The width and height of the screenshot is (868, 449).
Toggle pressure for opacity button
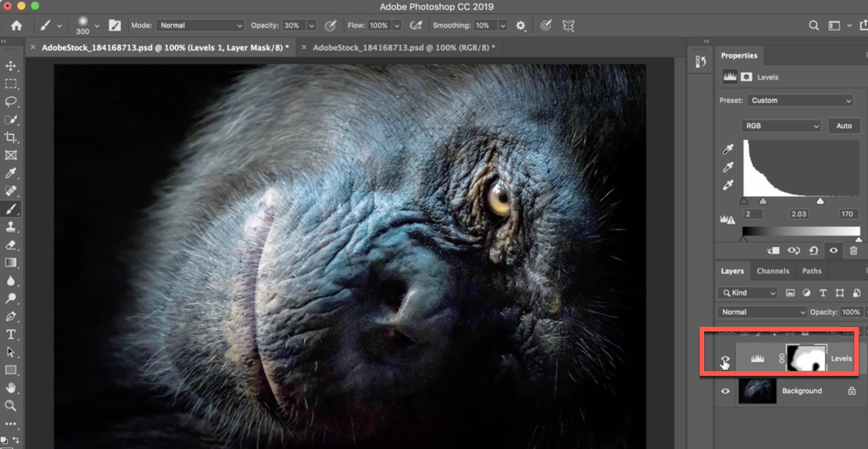coord(330,25)
